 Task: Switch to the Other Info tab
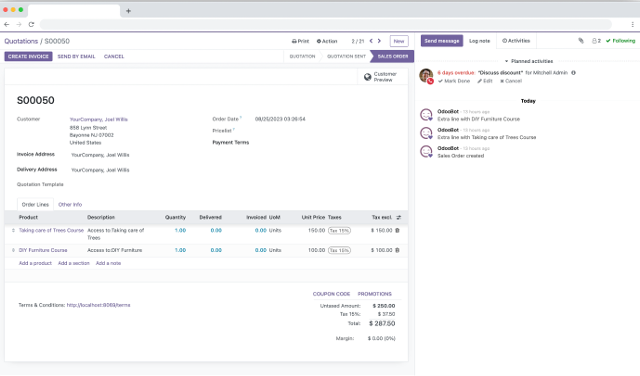(x=70, y=205)
